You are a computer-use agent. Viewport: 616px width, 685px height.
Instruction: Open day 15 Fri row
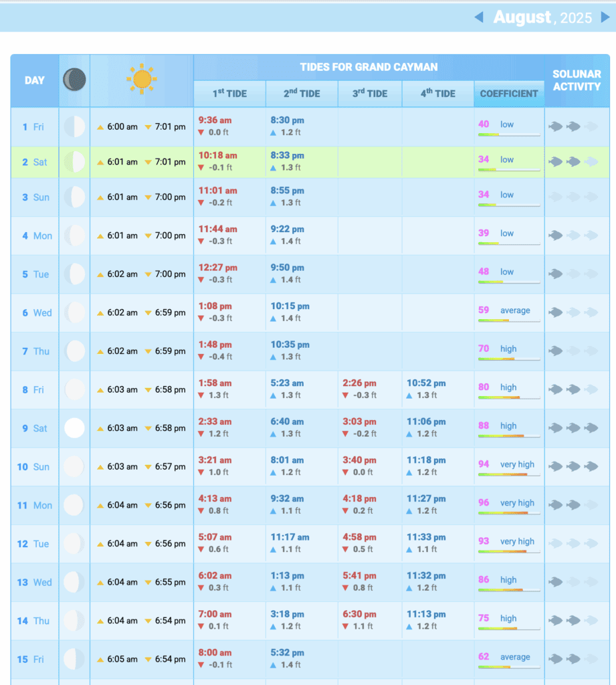click(x=33, y=660)
